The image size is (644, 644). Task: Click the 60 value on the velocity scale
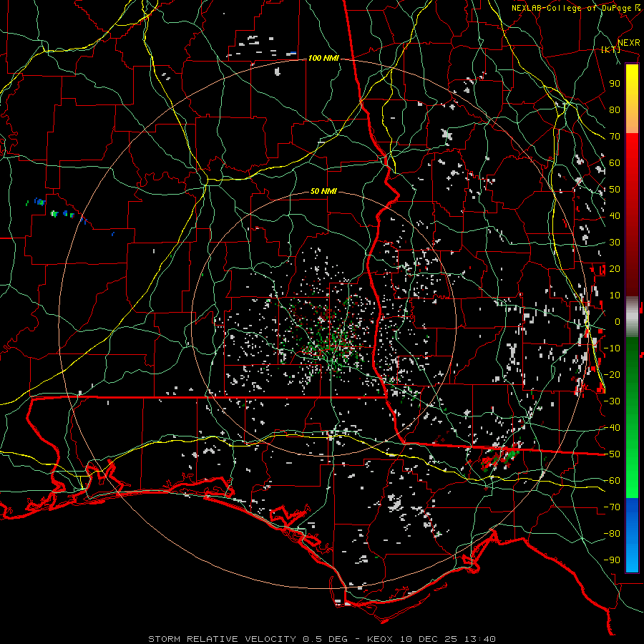tap(615, 162)
